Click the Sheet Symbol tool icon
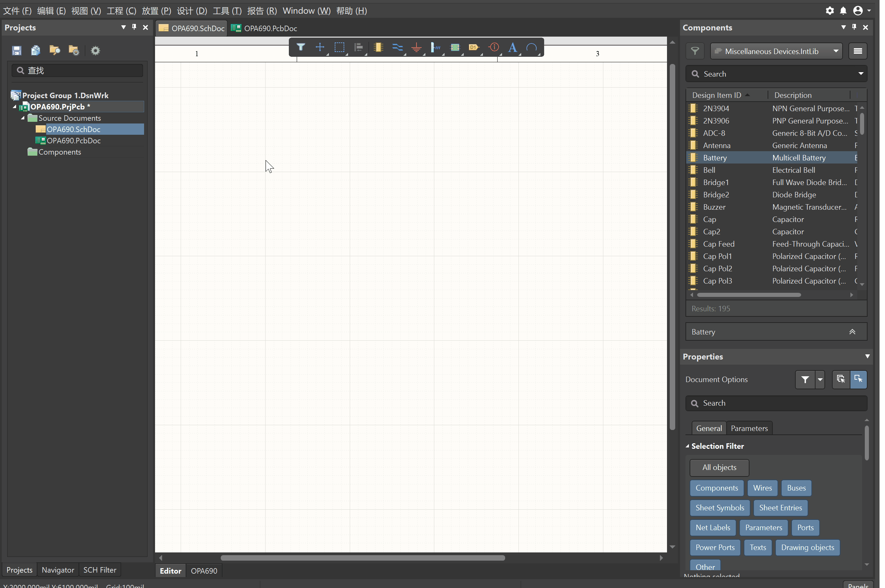Screen dimensions: 885x588 click(x=455, y=47)
